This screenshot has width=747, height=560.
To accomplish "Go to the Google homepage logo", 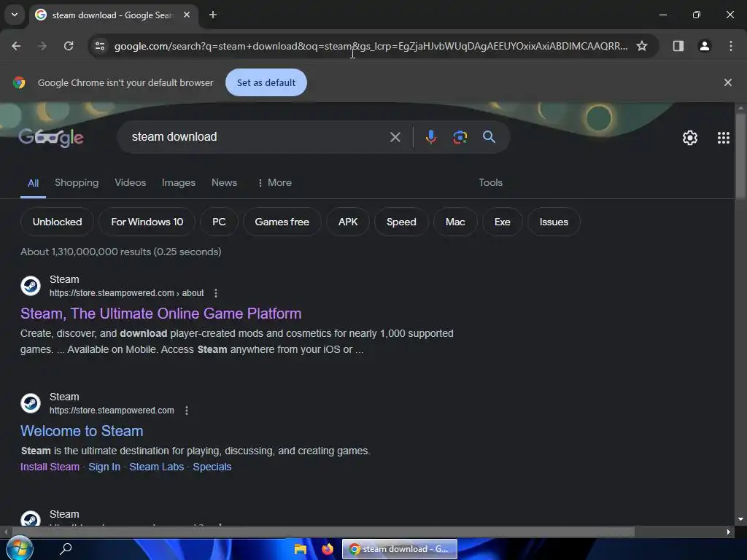I will point(51,137).
